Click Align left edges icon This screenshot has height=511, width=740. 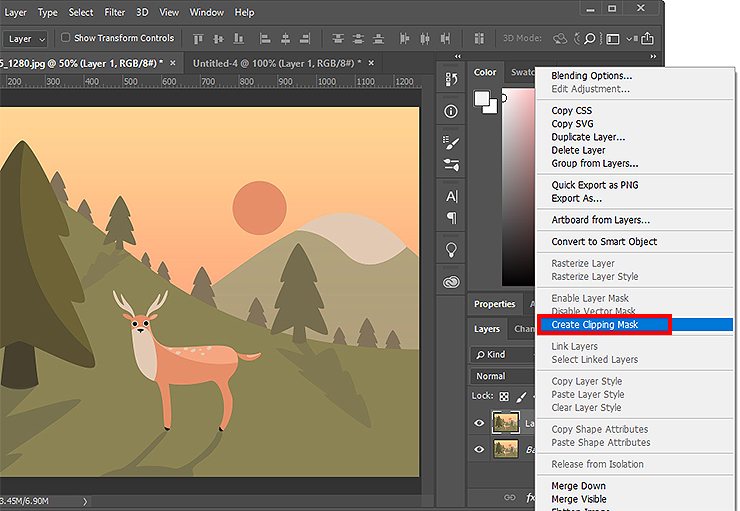[265, 39]
